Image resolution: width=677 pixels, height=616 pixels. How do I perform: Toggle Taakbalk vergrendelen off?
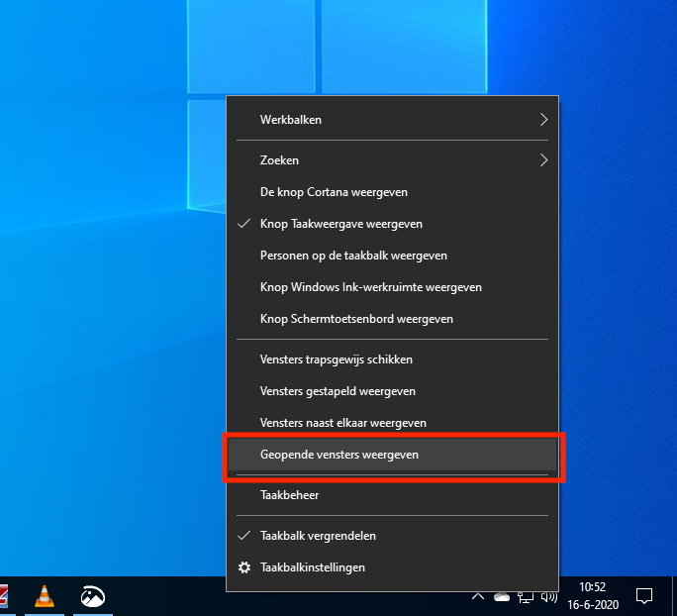[x=317, y=536]
